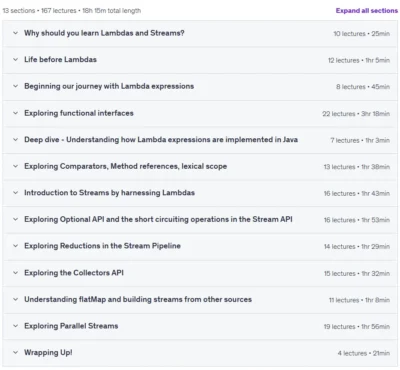400x370 pixels.
Task: Expand chevron beside Wrapping Up!
Action: pos(15,352)
